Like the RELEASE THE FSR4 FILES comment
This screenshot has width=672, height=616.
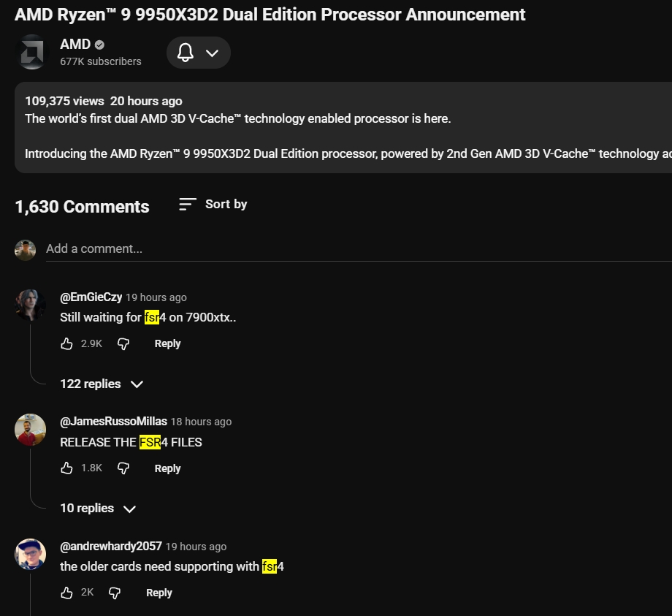[x=67, y=468]
